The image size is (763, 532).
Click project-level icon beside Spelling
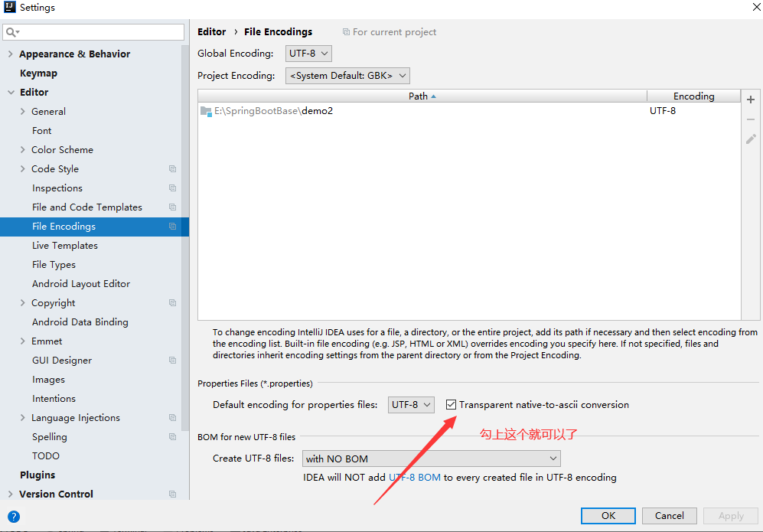point(172,436)
